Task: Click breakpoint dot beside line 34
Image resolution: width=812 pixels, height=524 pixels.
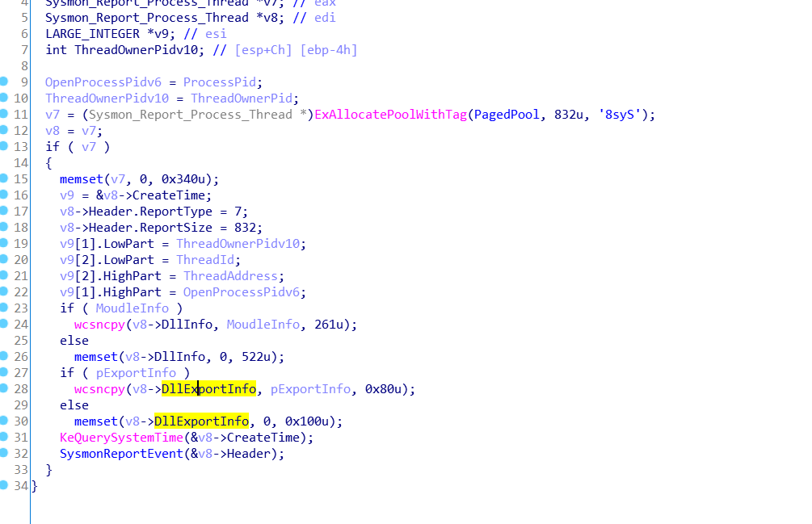Action: (x=3, y=484)
